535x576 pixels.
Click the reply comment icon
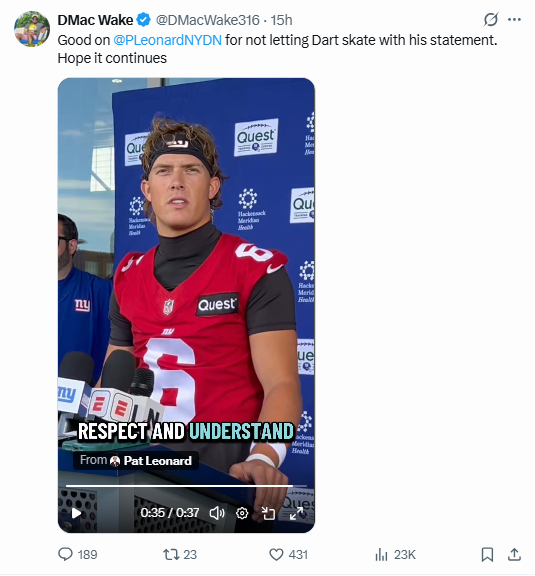click(x=65, y=554)
